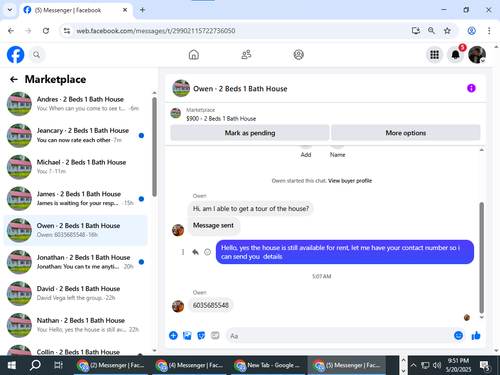Viewport: 500px width, 375px height.
Task: Open Michael conversation
Action: (x=75, y=167)
